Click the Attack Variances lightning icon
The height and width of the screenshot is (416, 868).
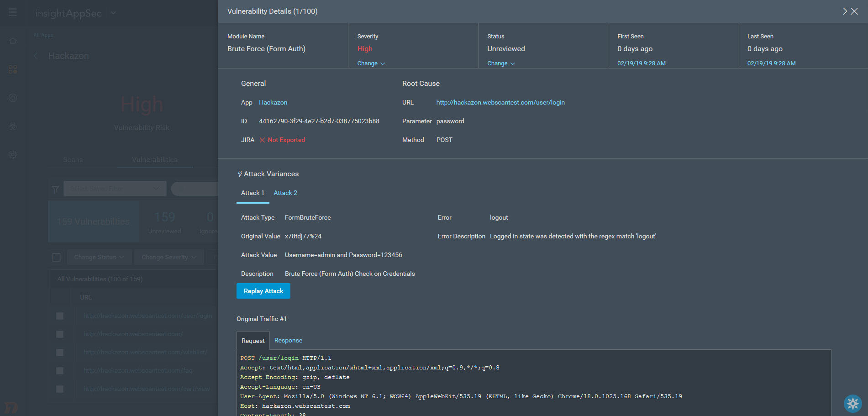240,174
